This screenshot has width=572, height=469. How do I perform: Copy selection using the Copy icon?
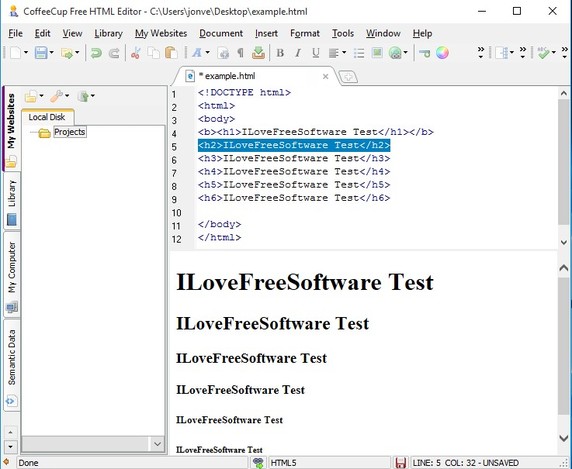153,53
